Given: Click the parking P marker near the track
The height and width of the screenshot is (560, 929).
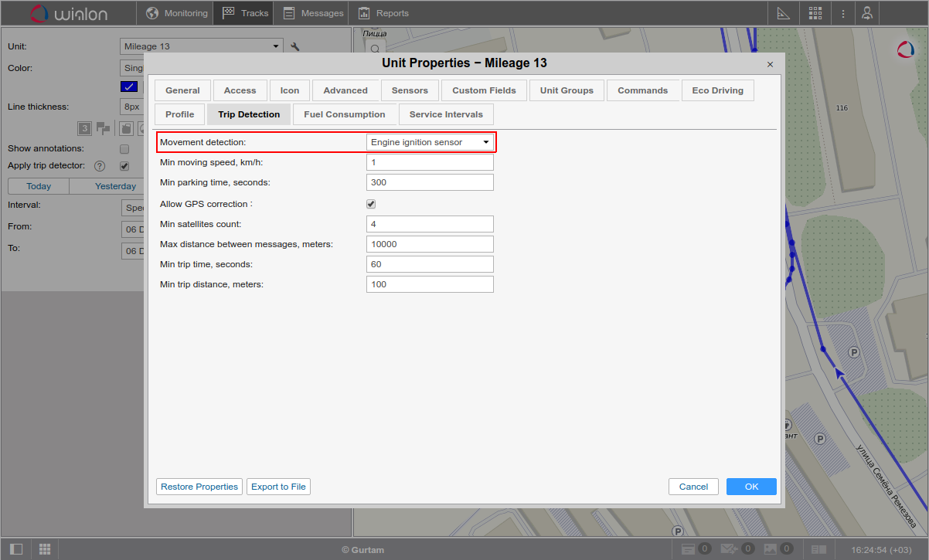Looking at the screenshot, I should [854, 352].
